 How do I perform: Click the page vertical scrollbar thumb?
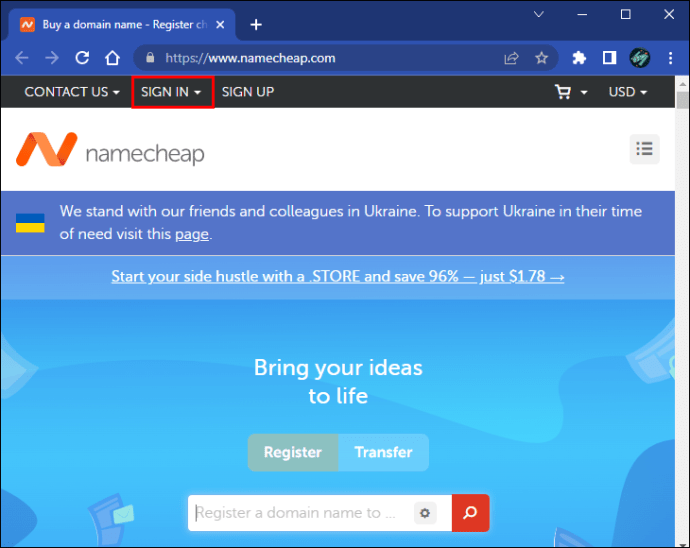pyautogui.click(x=683, y=100)
